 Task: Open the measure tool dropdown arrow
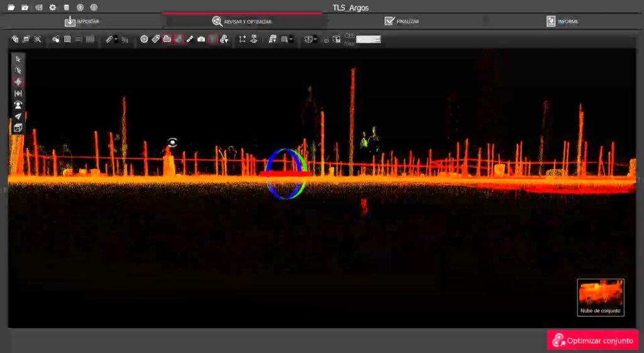116,40
